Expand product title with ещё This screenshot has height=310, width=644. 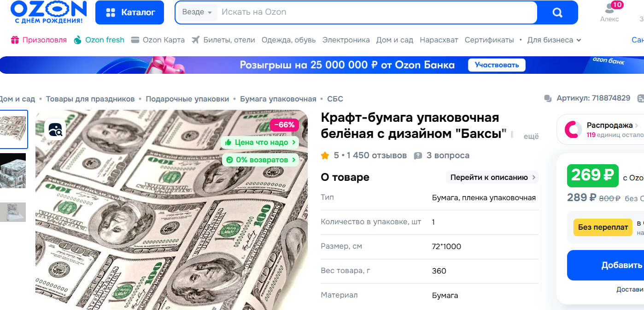click(531, 137)
